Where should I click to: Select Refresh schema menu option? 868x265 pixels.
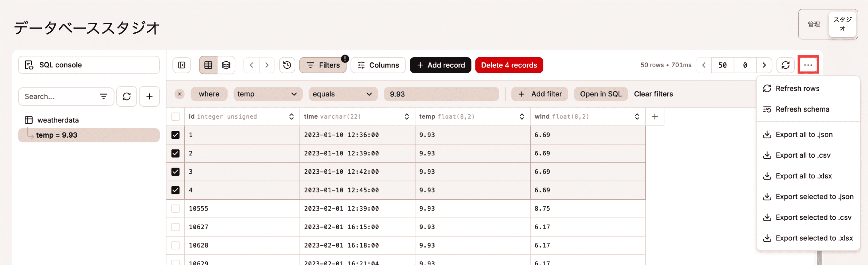[x=802, y=109]
